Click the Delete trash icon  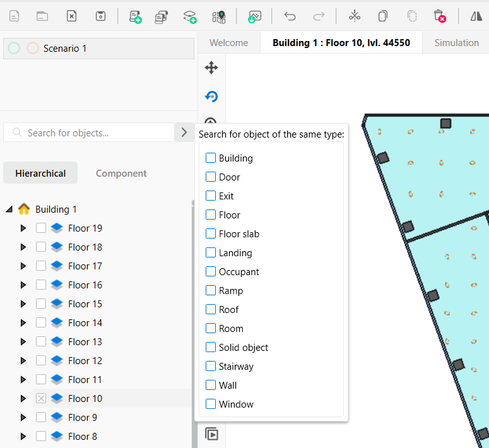pyautogui.click(x=439, y=16)
